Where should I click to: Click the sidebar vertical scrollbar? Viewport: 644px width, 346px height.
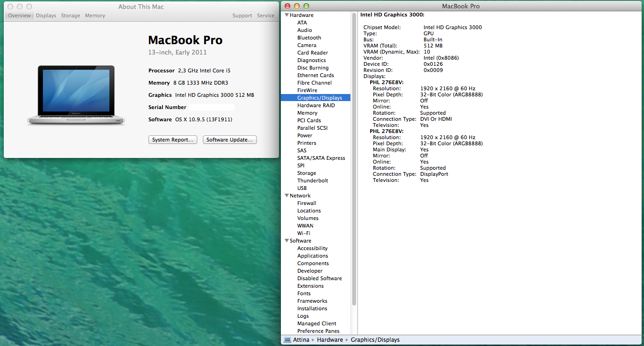(354, 160)
